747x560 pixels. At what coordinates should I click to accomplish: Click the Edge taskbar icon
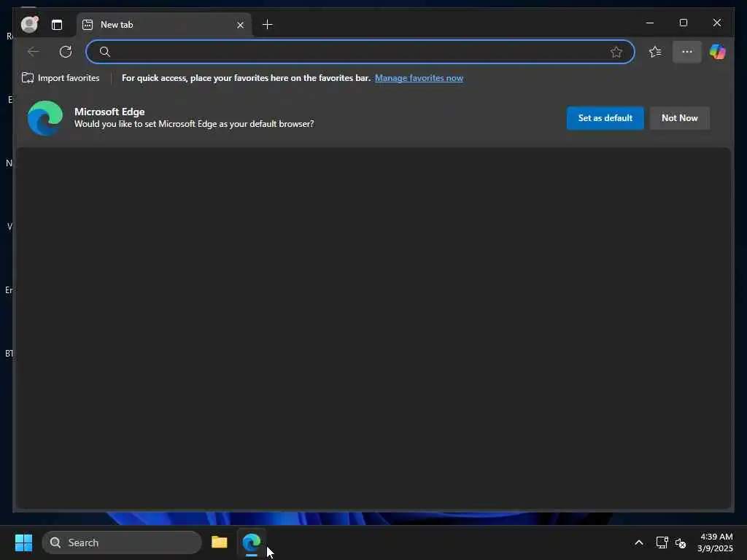pos(252,542)
